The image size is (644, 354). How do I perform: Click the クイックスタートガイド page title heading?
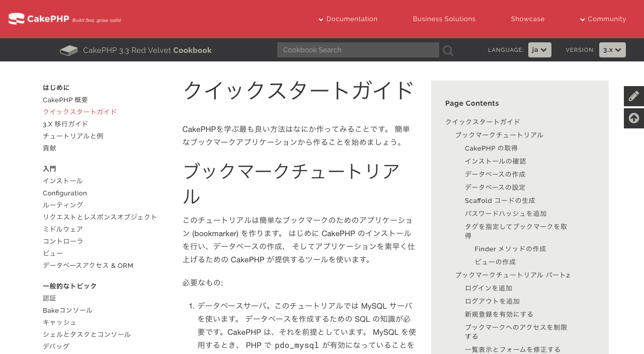click(298, 90)
